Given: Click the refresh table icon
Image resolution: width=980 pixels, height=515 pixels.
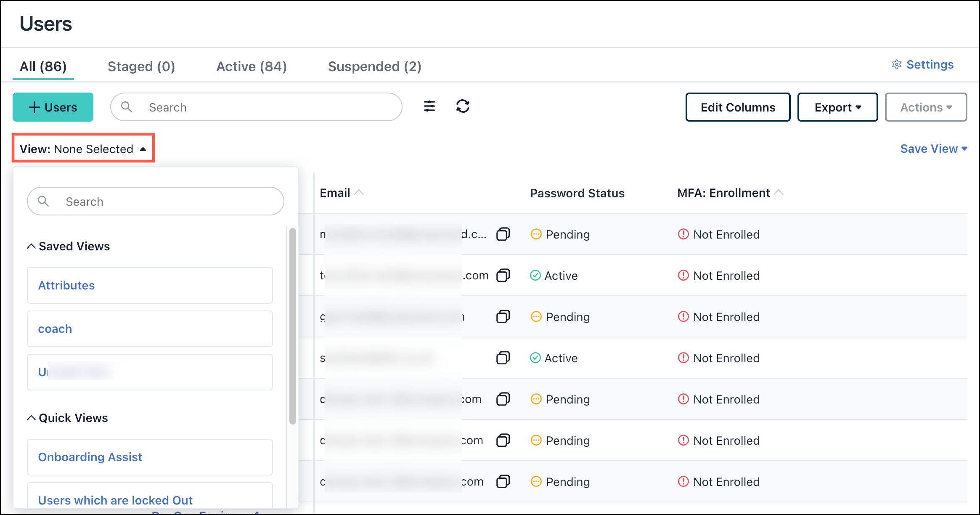Looking at the screenshot, I should pos(463,106).
